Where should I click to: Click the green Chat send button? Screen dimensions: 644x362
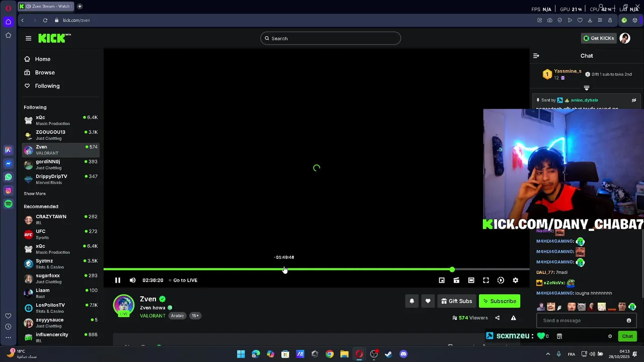pos(627,336)
